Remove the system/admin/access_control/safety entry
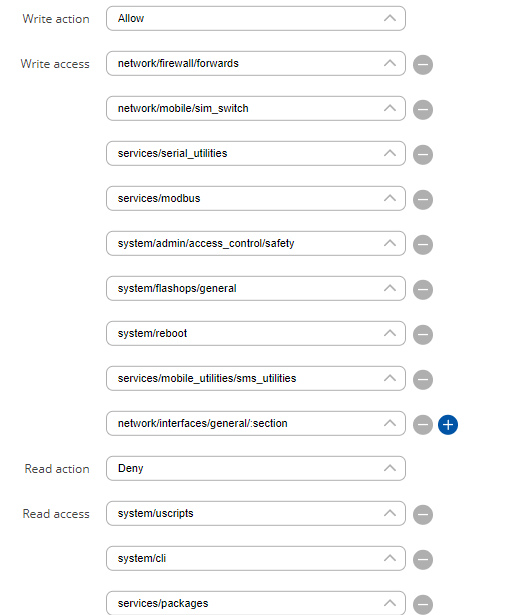This screenshot has width=532, height=615. coord(423,245)
